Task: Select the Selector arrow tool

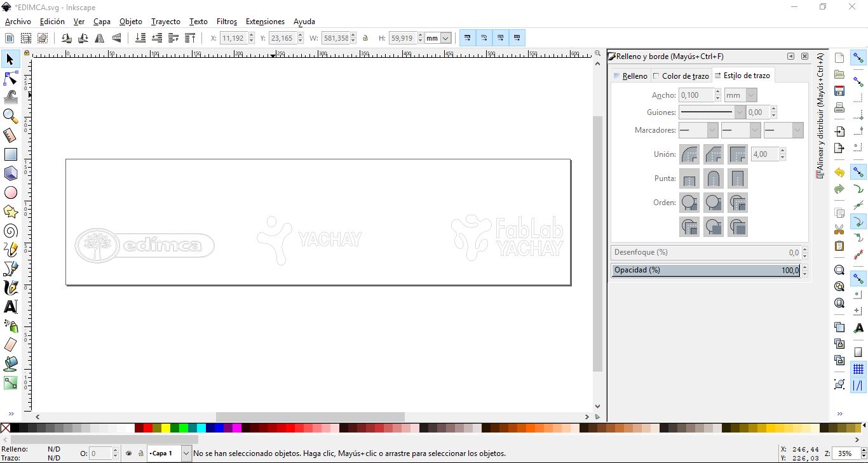Action: pyautogui.click(x=10, y=59)
